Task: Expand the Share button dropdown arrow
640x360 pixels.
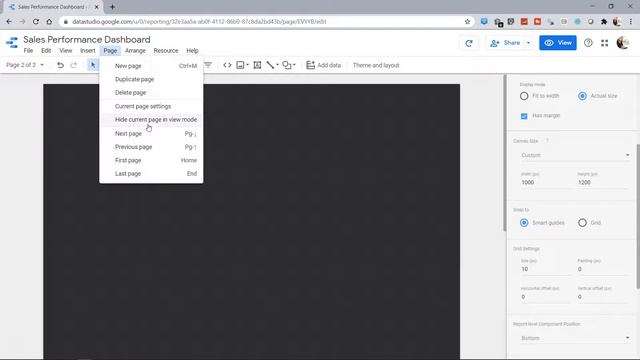Action: coord(528,43)
